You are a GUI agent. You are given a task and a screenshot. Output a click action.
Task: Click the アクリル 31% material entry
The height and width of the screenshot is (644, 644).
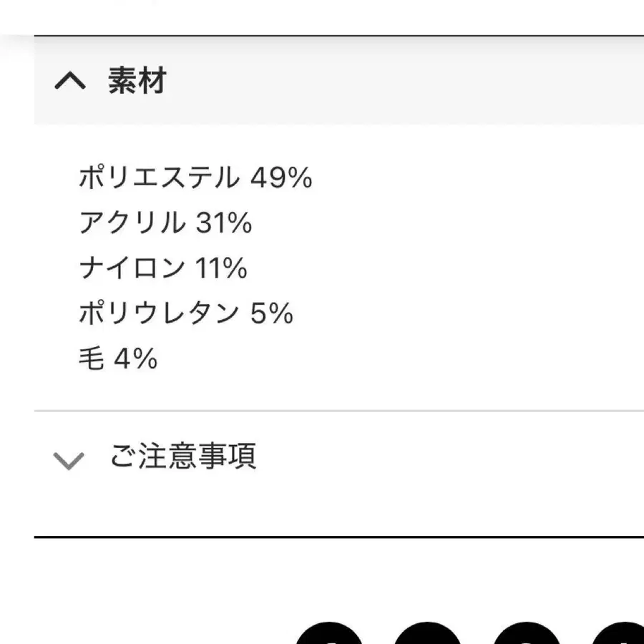(166, 223)
